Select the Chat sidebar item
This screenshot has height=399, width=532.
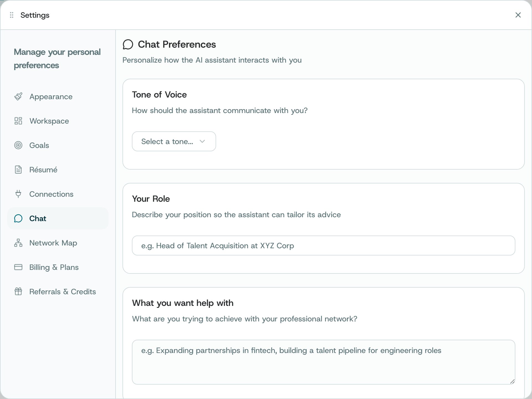(x=58, y=218)
